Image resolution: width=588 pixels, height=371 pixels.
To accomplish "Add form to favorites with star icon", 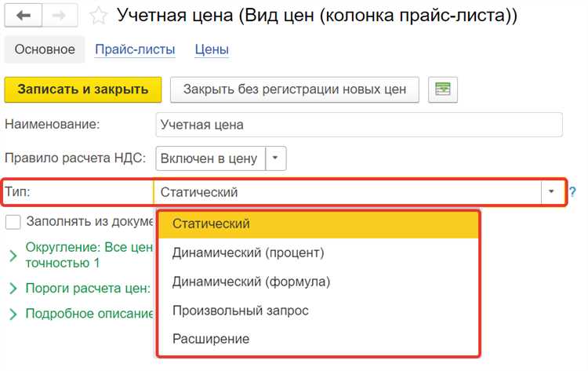I will click(98, 16).
